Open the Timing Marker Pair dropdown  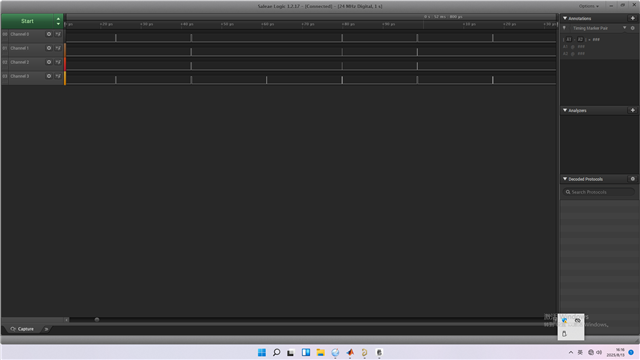point(624,28)
